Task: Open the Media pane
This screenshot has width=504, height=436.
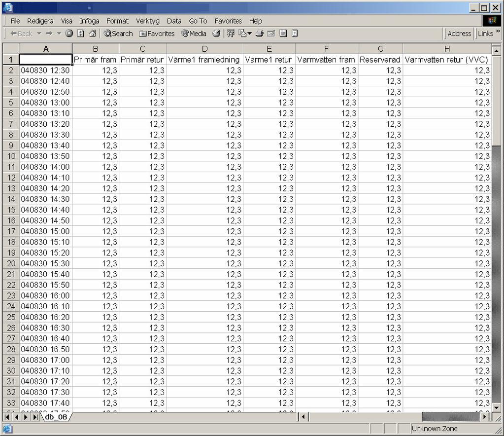Action: (x=194, y=34)
